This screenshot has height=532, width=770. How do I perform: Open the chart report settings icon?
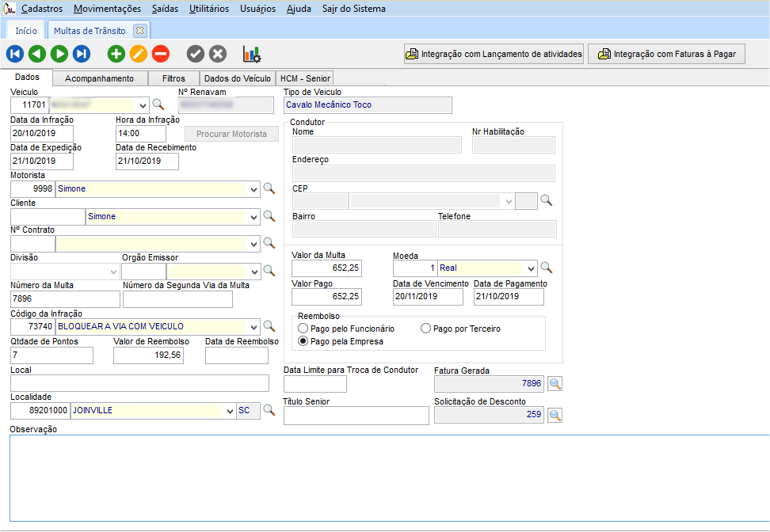pyautogui.click(x=252, y=54)
